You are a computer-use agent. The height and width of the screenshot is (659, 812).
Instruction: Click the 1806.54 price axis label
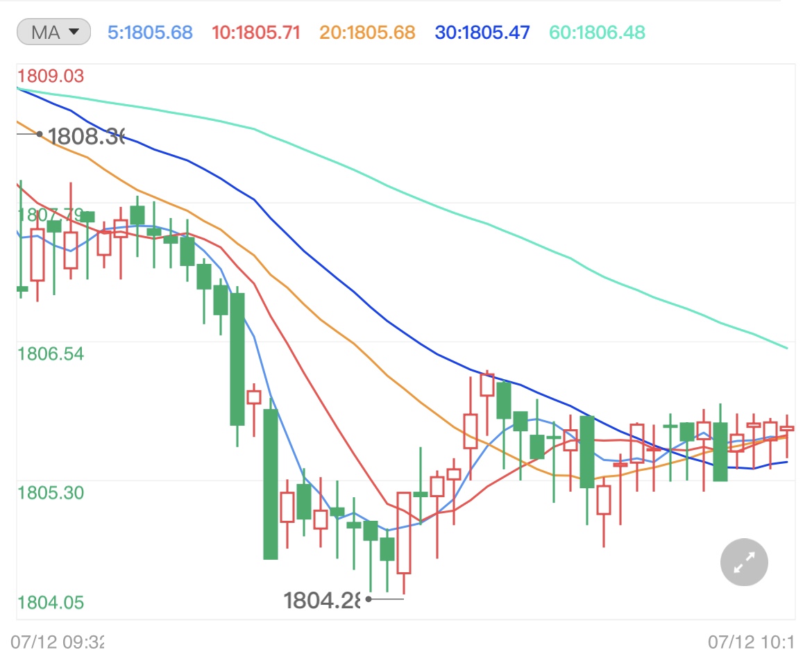[x=50, y=354]
